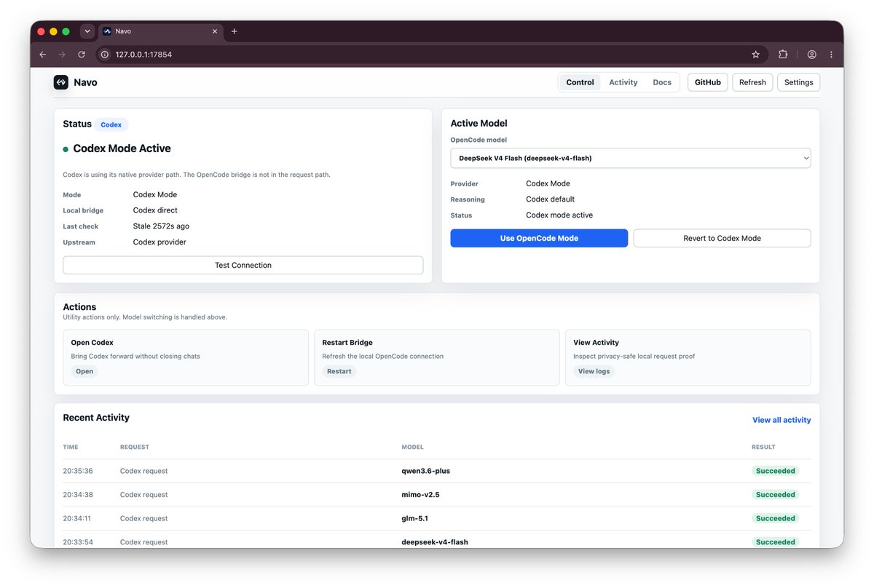This screenshot has width=874, height=588.
Task: Click the mimo-v2.5 model entry
Action: pos(421,495)
